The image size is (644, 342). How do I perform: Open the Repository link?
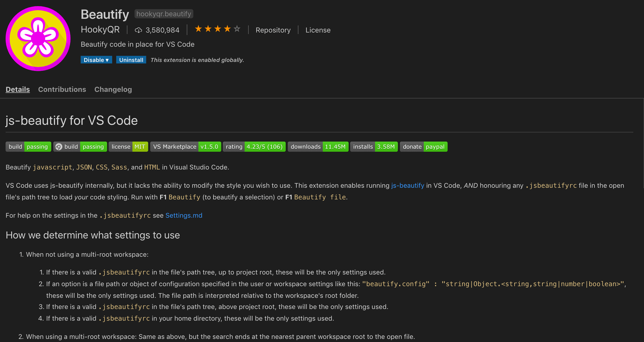pyautogui.click(x=273, y=30)
